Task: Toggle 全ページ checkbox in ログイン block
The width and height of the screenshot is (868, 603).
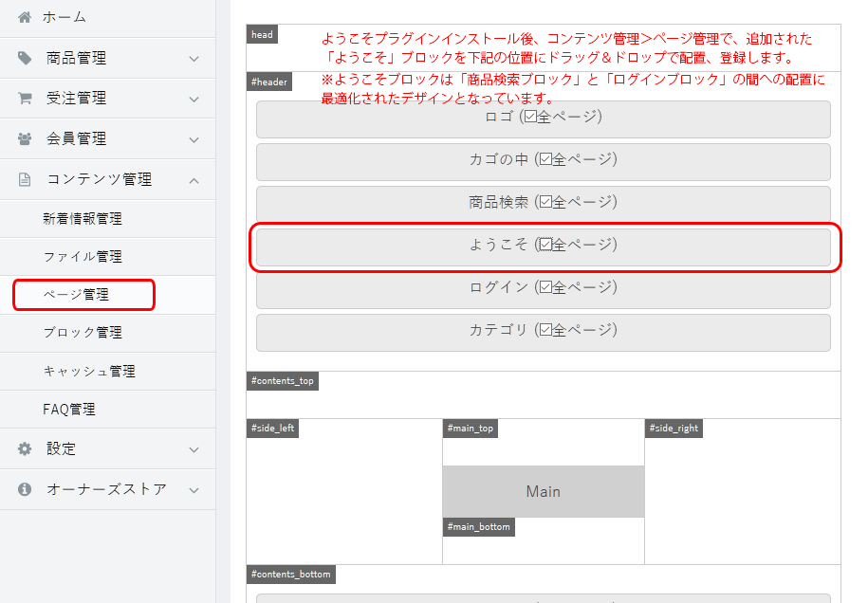Action: pyautogui.click(x=545, y=287)
